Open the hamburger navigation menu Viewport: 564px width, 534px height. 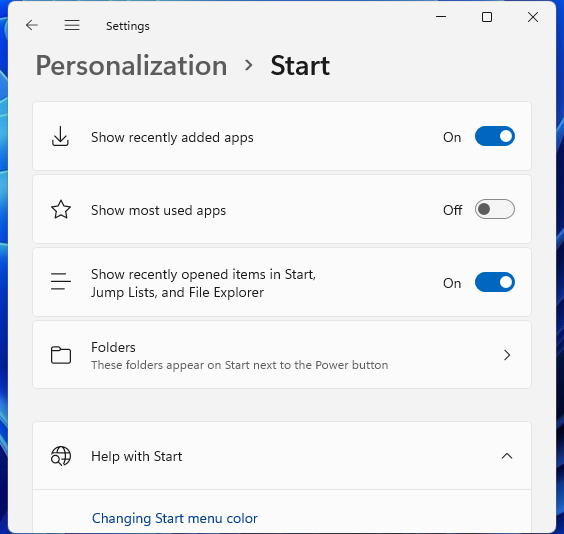(x=72, y=25)
